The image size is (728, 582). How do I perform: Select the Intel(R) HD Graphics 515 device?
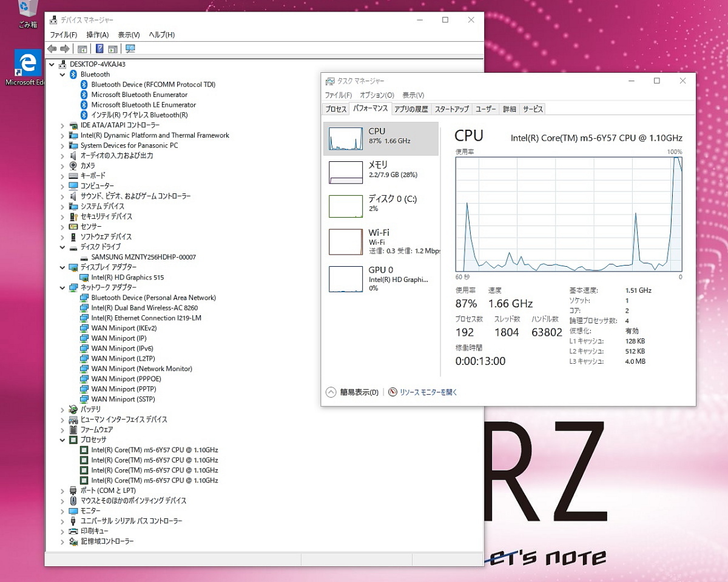127,277
